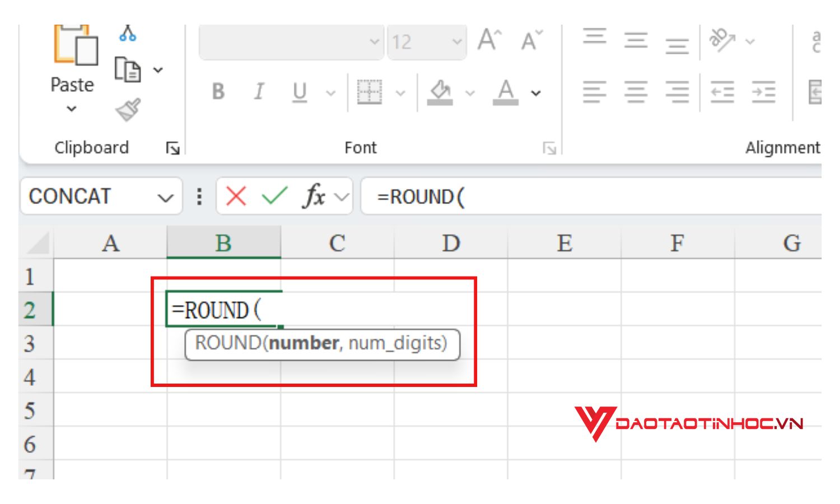840x504 pixels.
Task: Click cell B2 containing =ROUND(
Action: (x=223, y=309)
